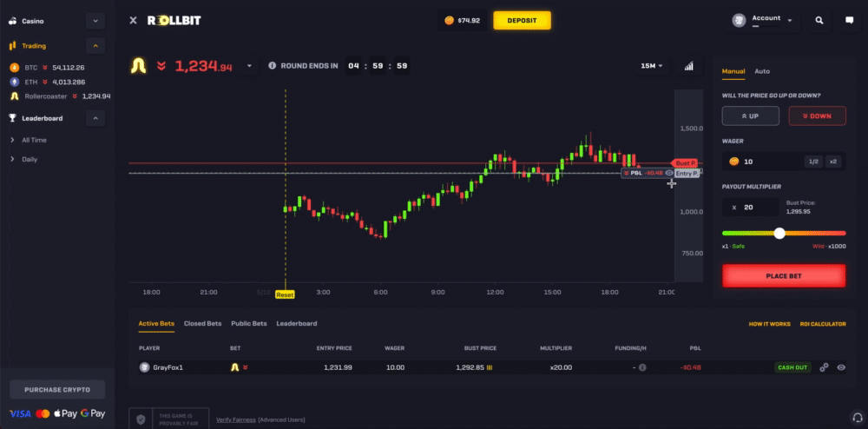This screenshot has width=868, height=429.
Task: Open the Verify Fairness link
Action: tap(236, 420)
